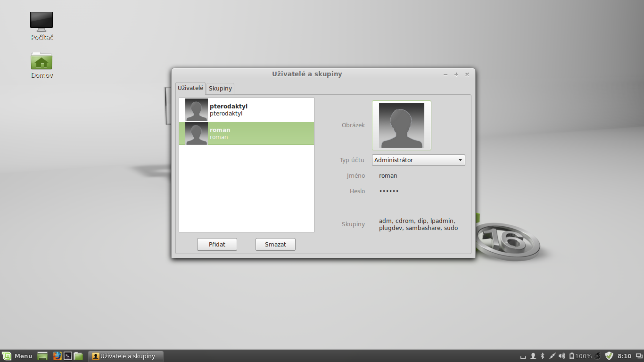Switch to the Skupiny tab
Screen dimensions: 644x362
(220, 88)
